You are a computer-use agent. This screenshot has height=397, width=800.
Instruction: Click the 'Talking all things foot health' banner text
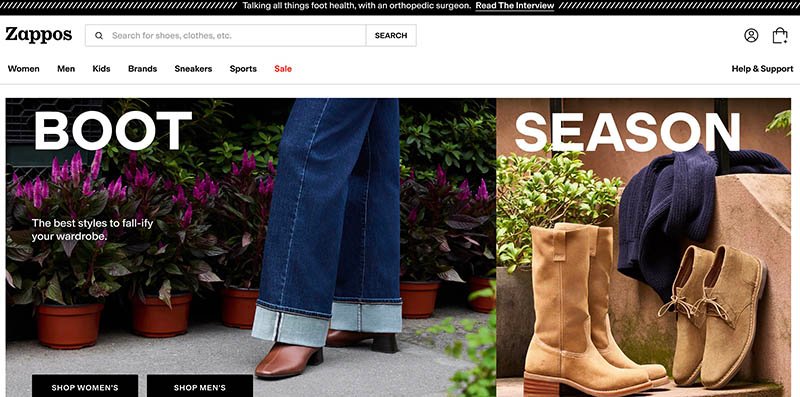356,6
